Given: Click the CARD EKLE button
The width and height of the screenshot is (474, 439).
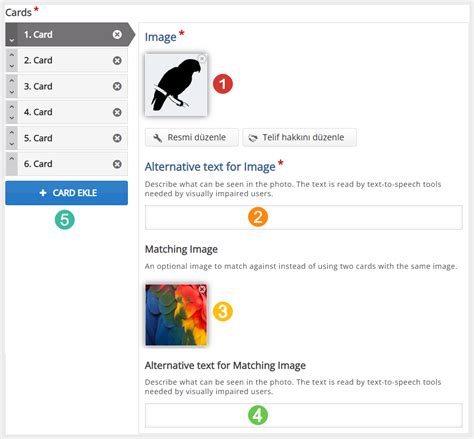Looking at the screenshot, I should 66,193.
